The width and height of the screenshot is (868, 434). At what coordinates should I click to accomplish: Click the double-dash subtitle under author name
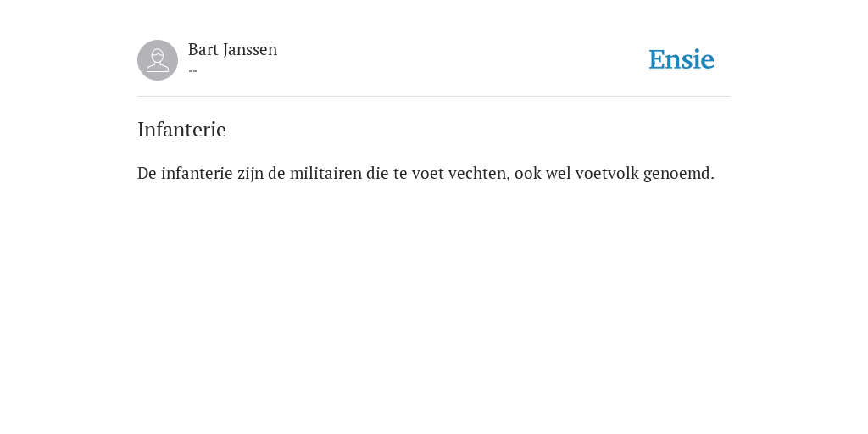tap(192, 71)
